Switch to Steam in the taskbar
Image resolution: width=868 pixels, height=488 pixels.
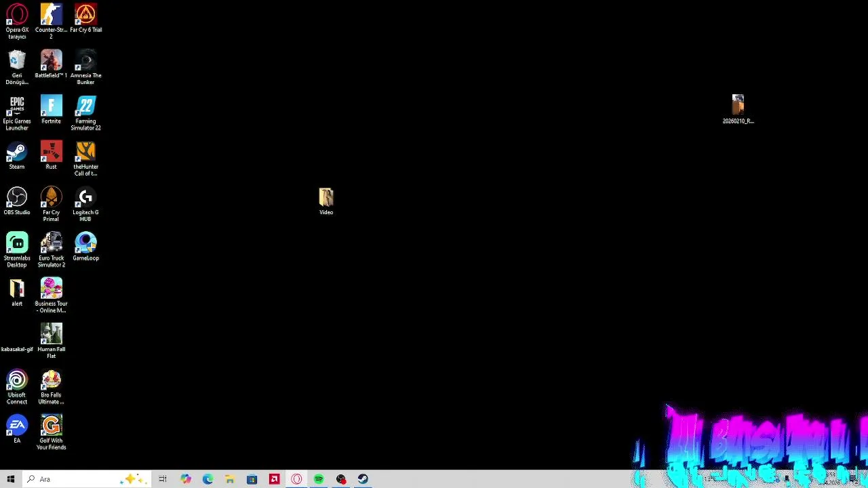click(x=363, y=479)
